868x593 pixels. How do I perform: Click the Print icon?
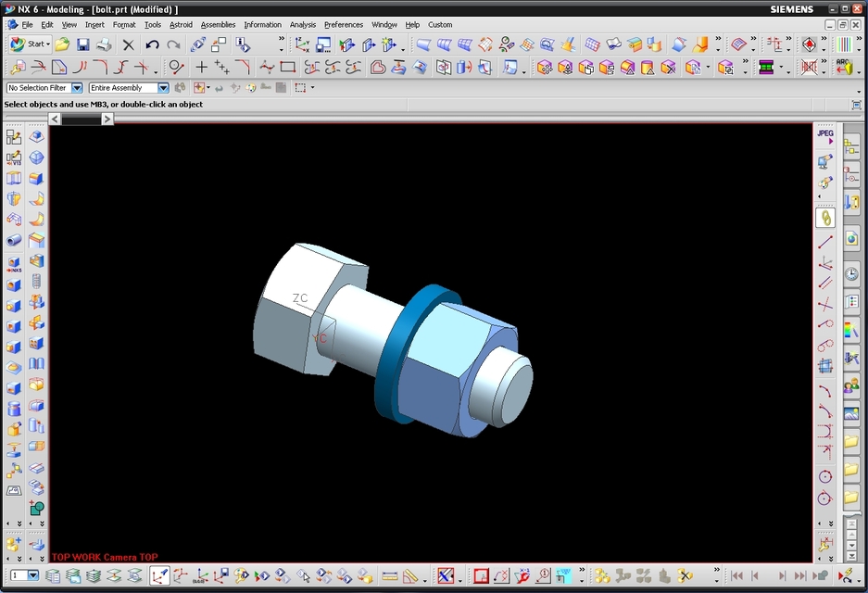pyautogui.click(x=104, y=44)
